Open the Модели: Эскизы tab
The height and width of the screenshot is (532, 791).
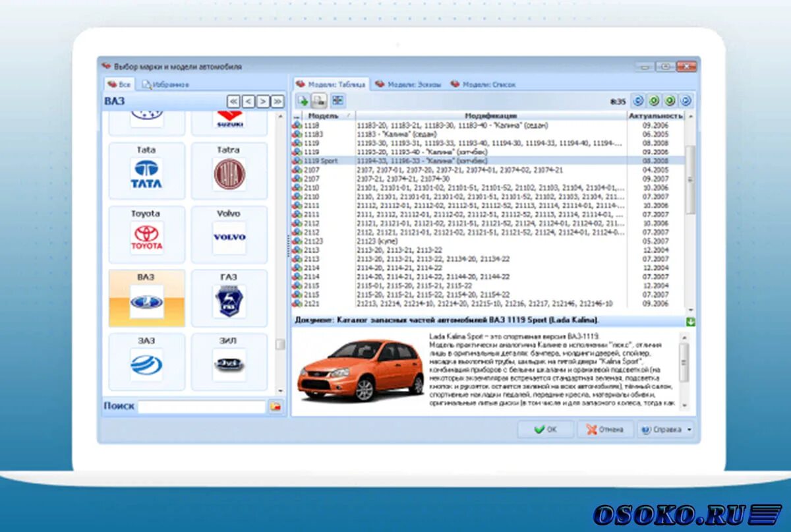tap(408, 84)
